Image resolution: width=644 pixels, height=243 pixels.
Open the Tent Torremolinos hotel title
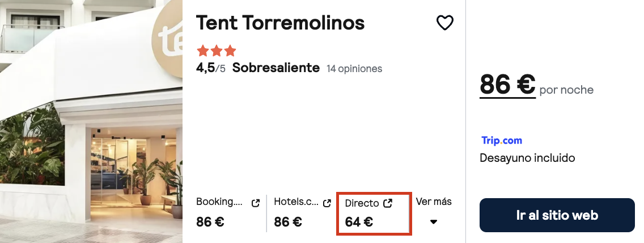click(x=280, y=23)
